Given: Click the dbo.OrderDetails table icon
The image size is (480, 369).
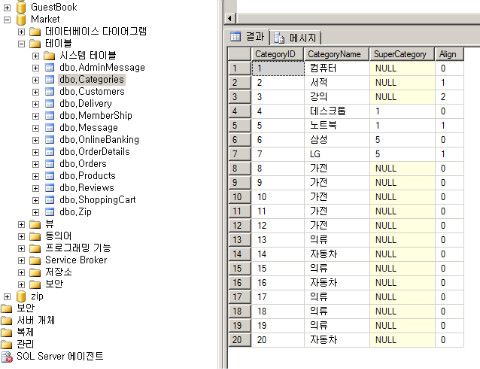Looking at the screenshot, I should (x=49, y=152).
